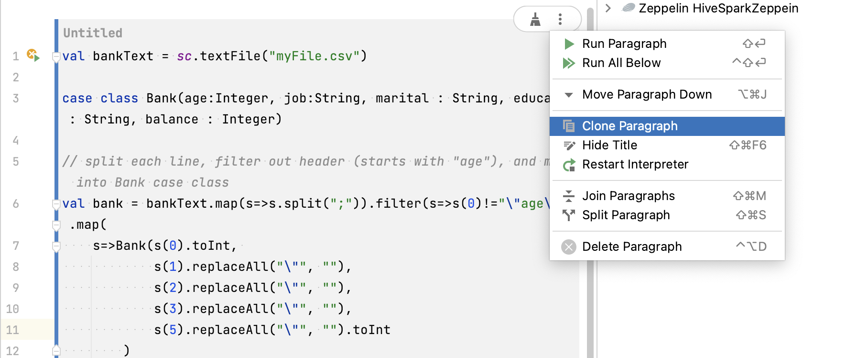Select Run All Below menu entry
This screenshot has width=868, height=358.
click(x=667, y=63)
